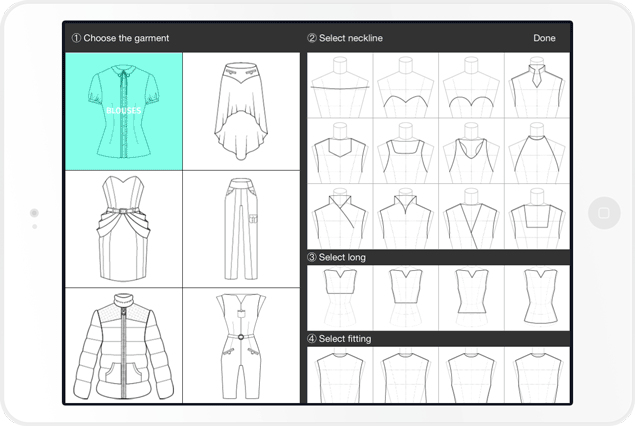Viewport: 635px width, 426px height.
Task: Select the trousers garment sketch
Action: (x=241, y=229)
